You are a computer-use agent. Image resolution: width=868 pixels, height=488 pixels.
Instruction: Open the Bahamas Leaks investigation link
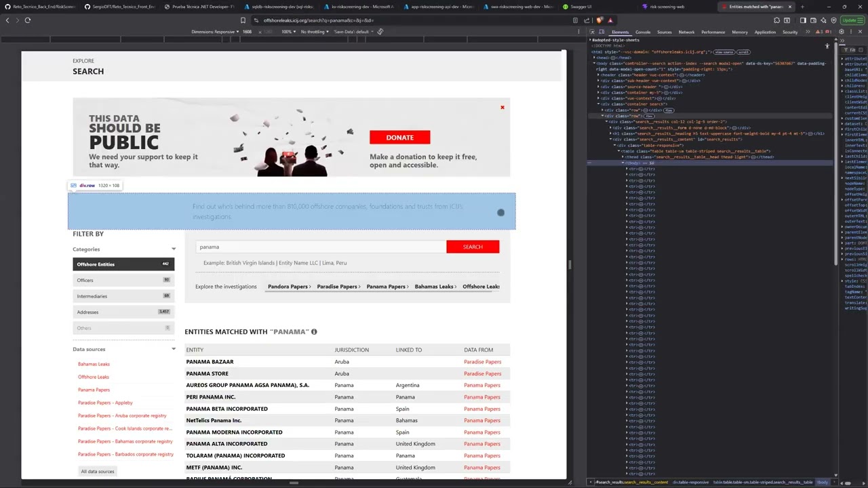click(435, 287)
